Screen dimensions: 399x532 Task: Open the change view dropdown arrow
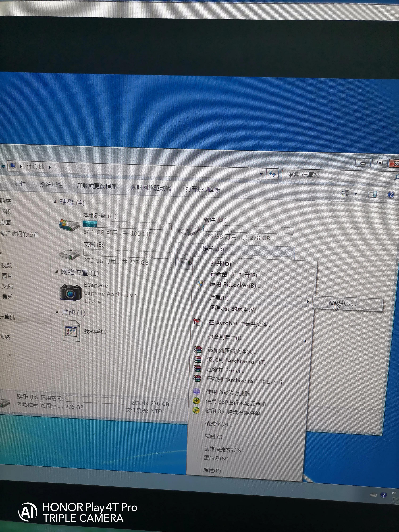tap(356, 194)
